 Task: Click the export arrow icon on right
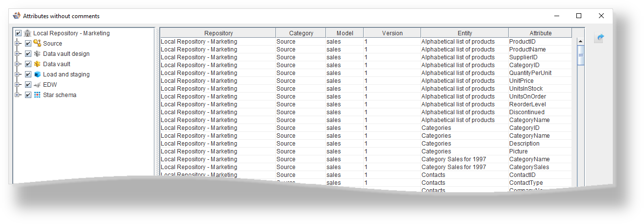point(598,38)
